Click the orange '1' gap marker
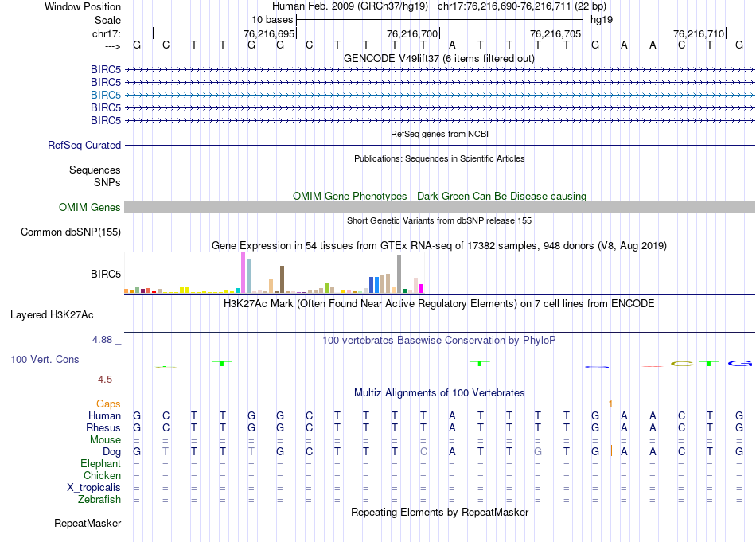This screenshot has height=542, width=756. point(610,404)
